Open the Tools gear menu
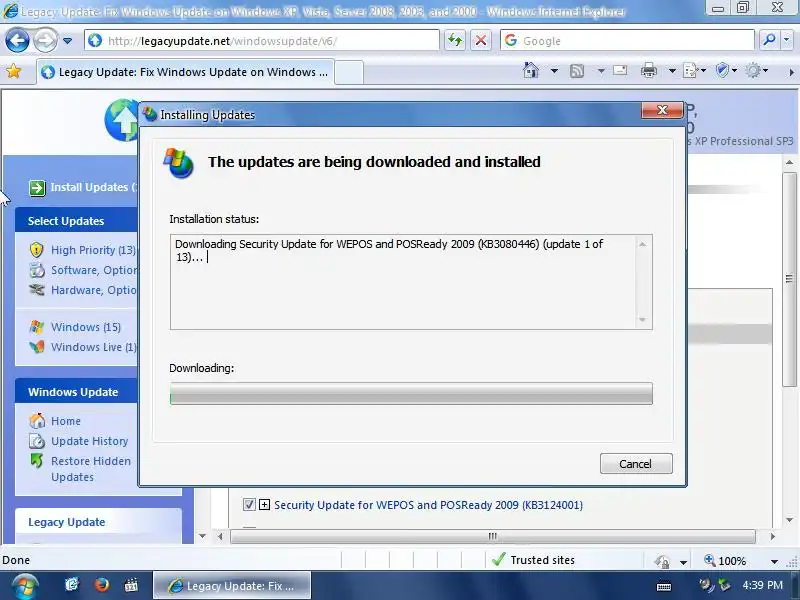Viewport: 800px width, 600px height. point(756,70)
